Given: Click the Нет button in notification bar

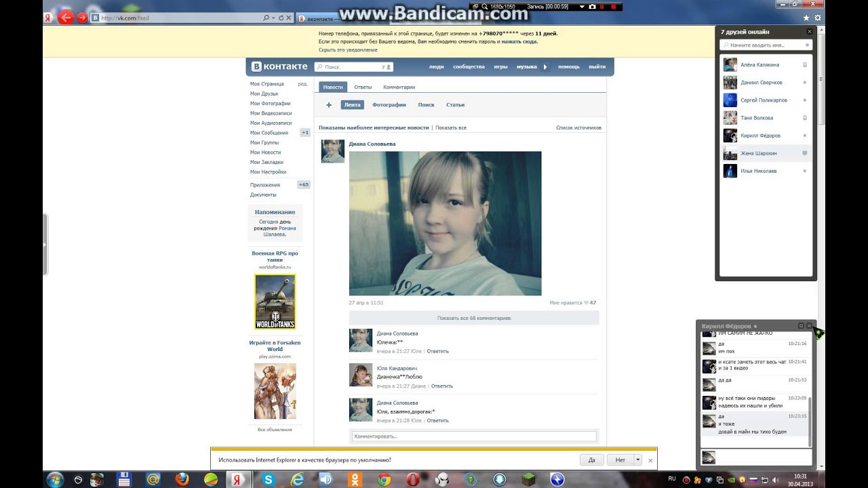Looking at the screenshot, I should coord(620,460).
